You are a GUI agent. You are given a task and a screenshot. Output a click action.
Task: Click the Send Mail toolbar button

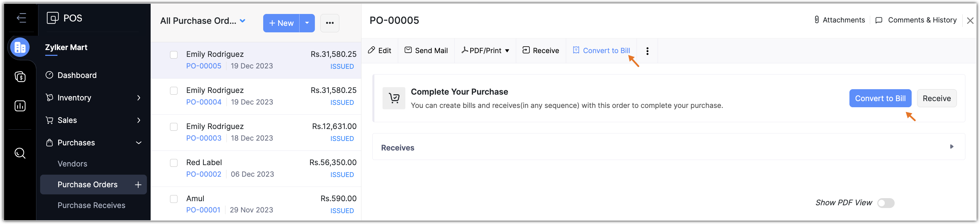click(x=426, y=51)
